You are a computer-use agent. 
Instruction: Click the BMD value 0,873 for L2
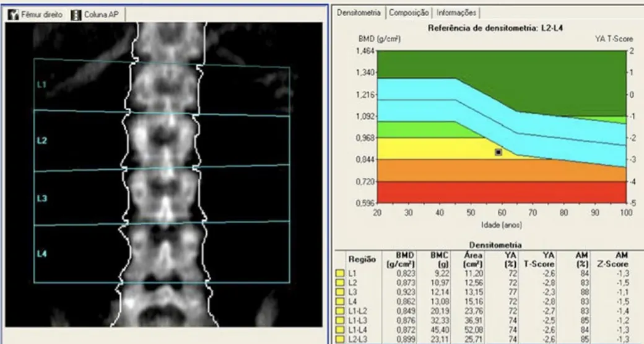tap(406, 283)
